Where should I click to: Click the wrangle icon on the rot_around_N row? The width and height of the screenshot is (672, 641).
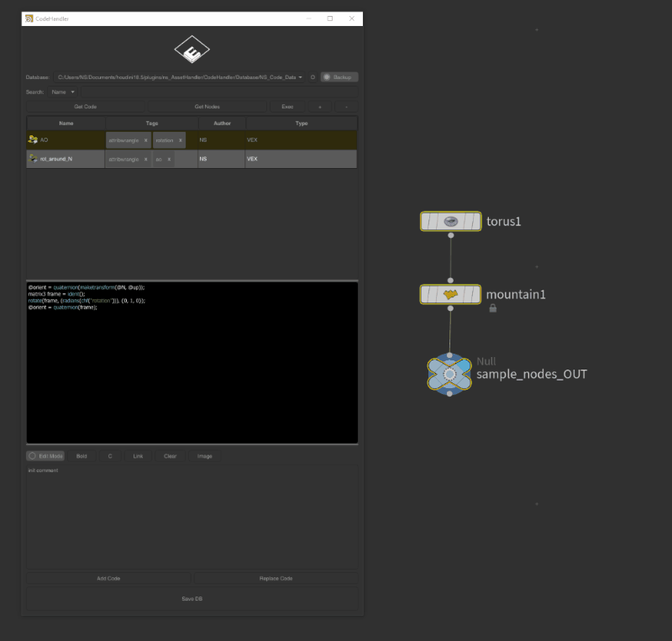33,159
